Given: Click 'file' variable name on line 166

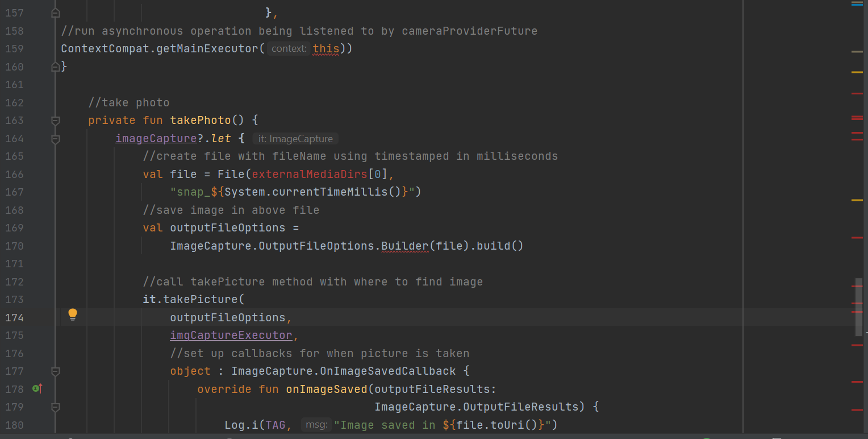Looking at the screenshot, I should point(183,174).
